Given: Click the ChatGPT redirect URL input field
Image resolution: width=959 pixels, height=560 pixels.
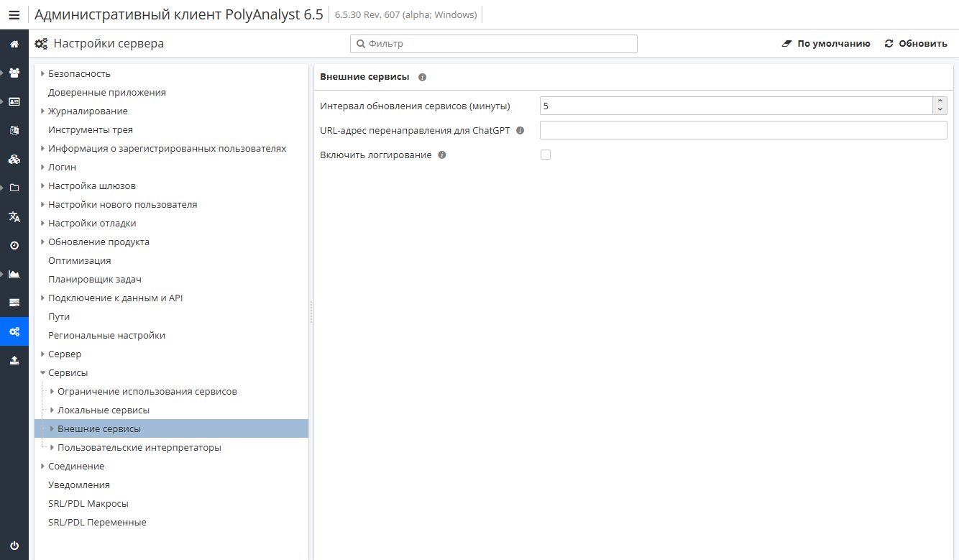Looking at the screenshot, I should [743, 130].
